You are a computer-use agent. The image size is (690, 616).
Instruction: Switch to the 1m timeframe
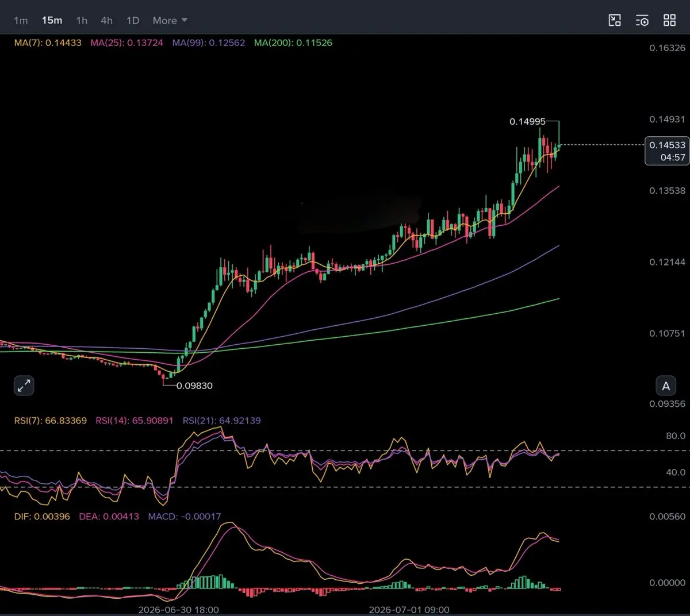[x=21, y=21]
